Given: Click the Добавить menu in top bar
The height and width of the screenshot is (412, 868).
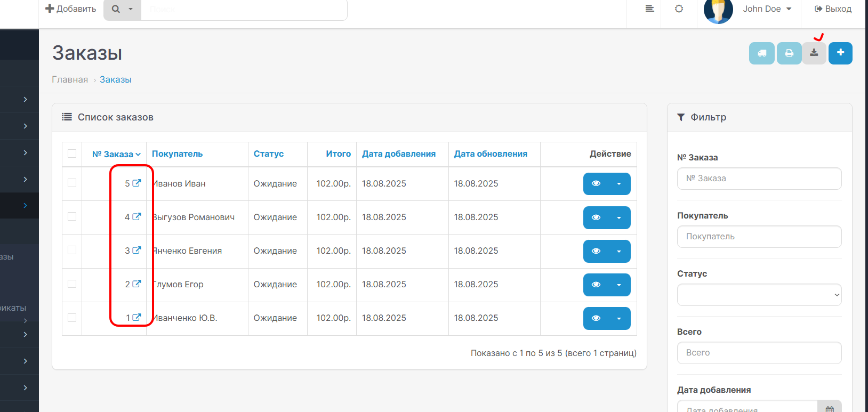Looking at the screenshot, I should [x=71, y=9].
